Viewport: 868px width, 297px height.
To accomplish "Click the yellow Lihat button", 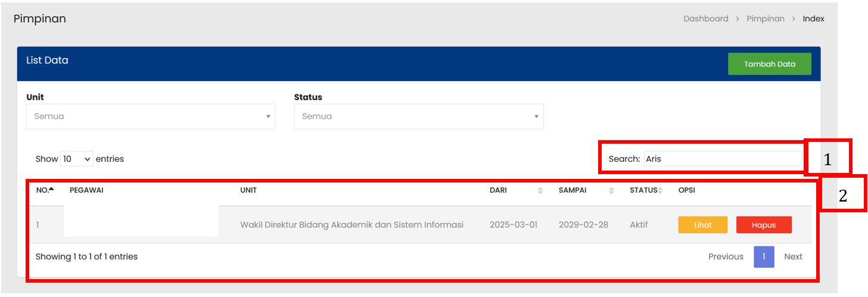I will tap(702, 225).
